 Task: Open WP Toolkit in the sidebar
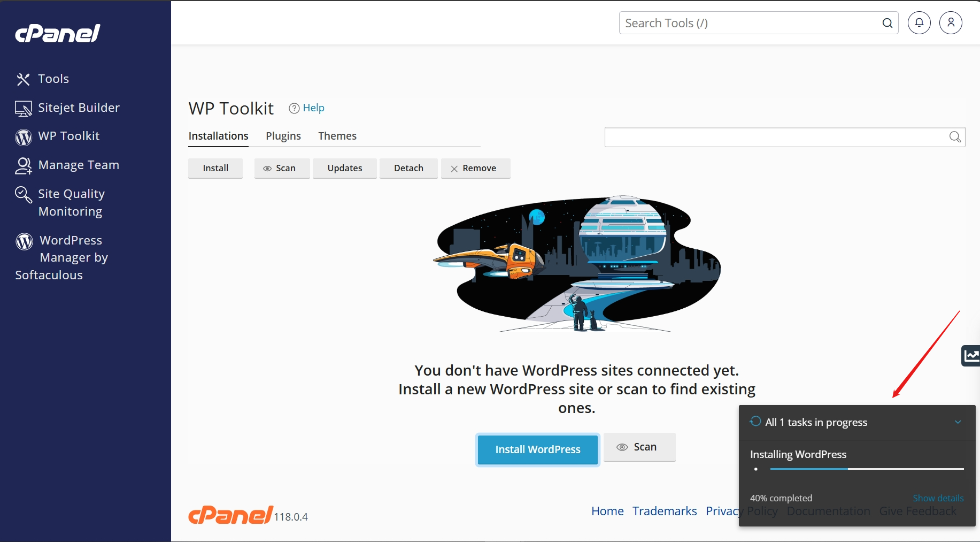68,136
